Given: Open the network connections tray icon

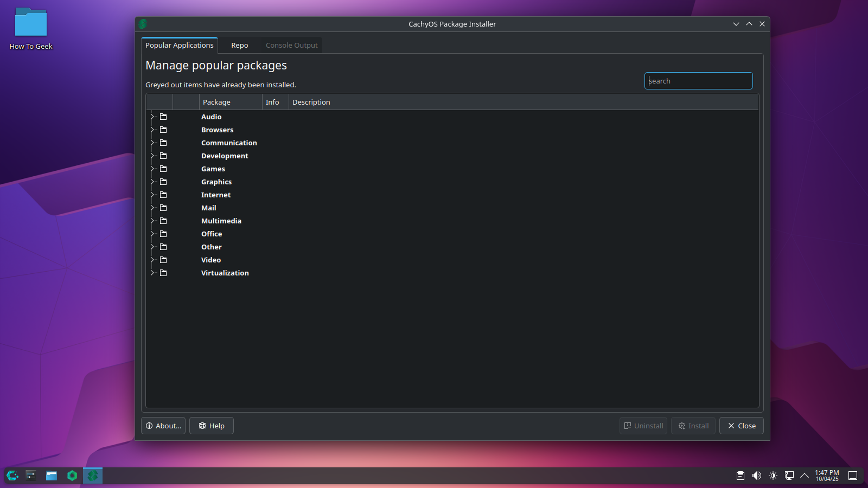Looking at the screenshot, I should (x=789, y=476).
